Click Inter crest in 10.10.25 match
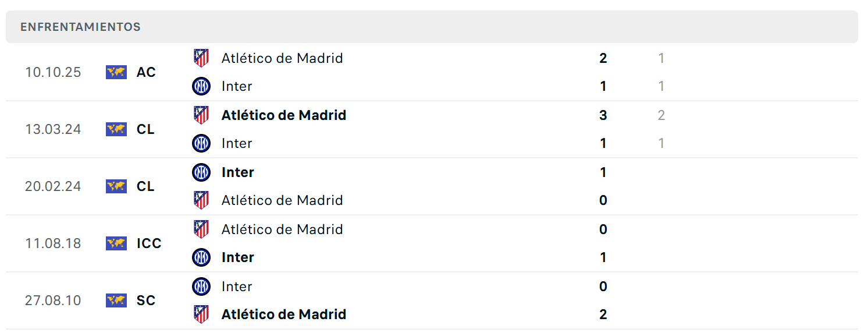This screenshot has height=336, width=868. click(201, 86)
